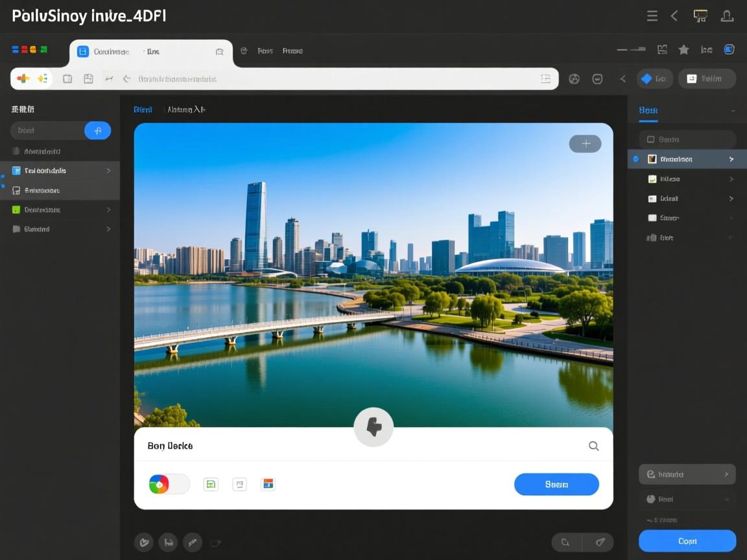Switch to the active white browser tab

point(150,52)
